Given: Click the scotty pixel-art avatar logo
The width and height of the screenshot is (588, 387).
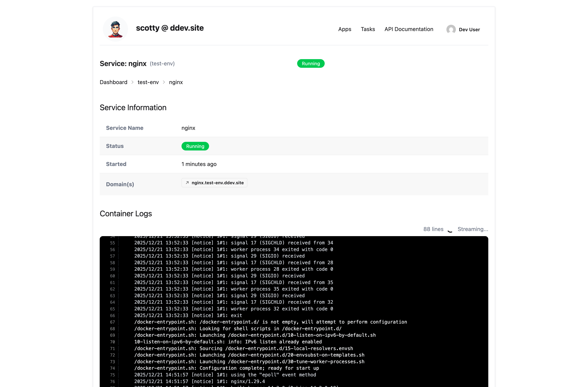Looking at the screenshot, I should coord(115,29).
